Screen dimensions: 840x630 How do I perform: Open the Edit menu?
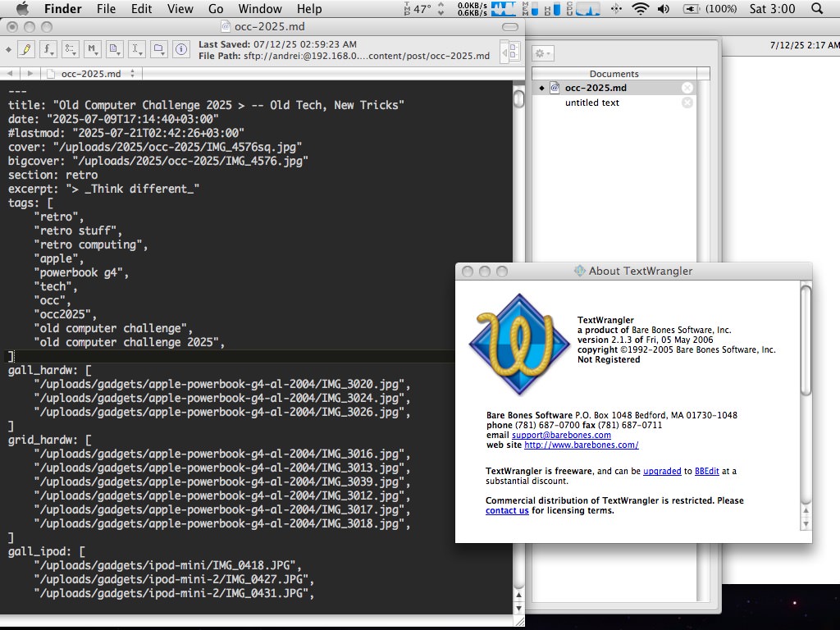tap(141, 8)
